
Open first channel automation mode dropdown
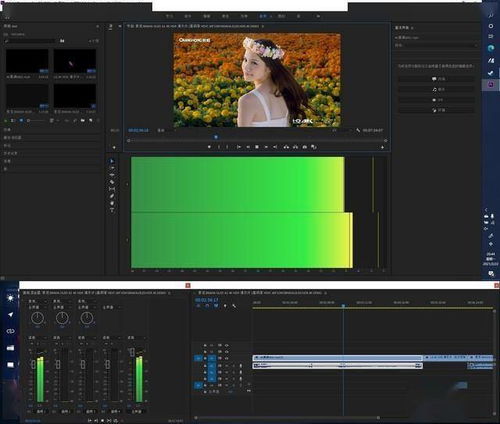point(37,338)
